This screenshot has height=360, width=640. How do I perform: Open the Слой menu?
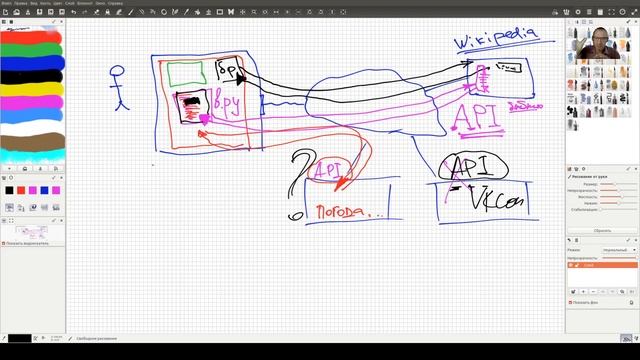click(70, 3)
